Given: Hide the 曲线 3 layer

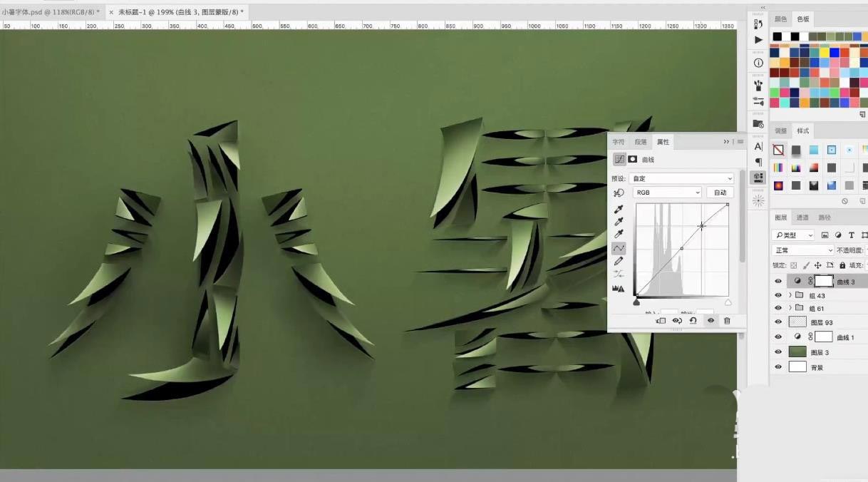Looking at the screenshot, I should point(778,282).
